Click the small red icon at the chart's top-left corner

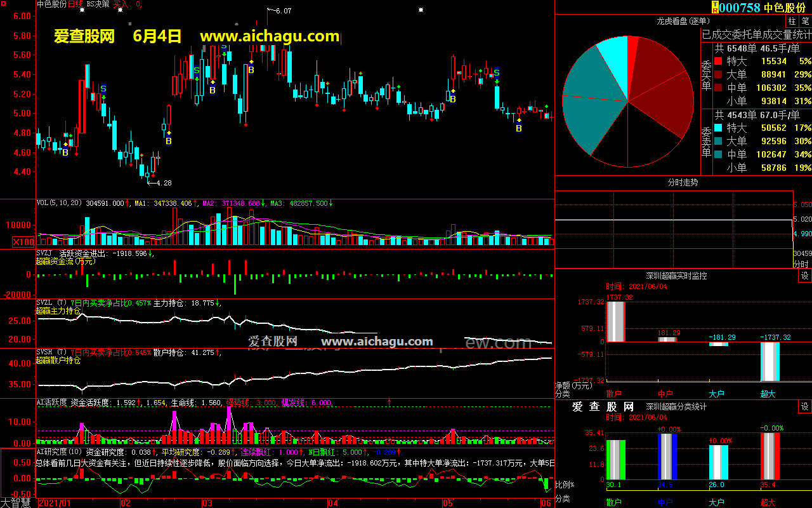tap(4, 4)
